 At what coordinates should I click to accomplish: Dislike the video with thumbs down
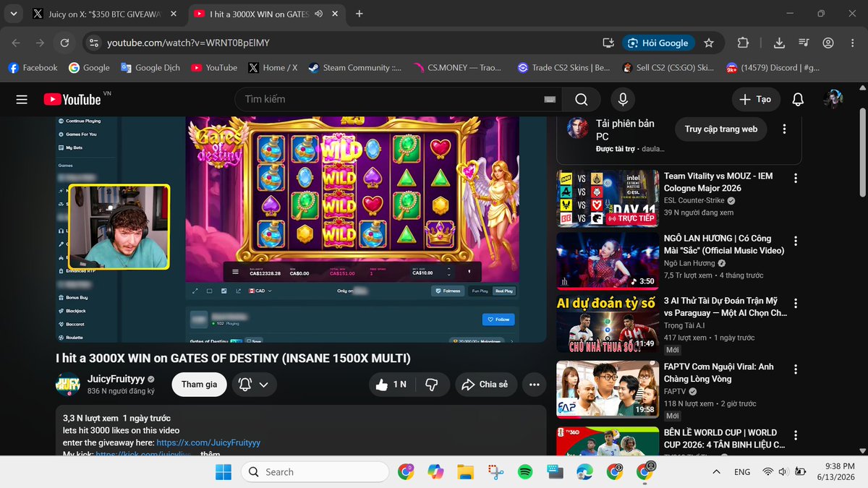(433, 385)
